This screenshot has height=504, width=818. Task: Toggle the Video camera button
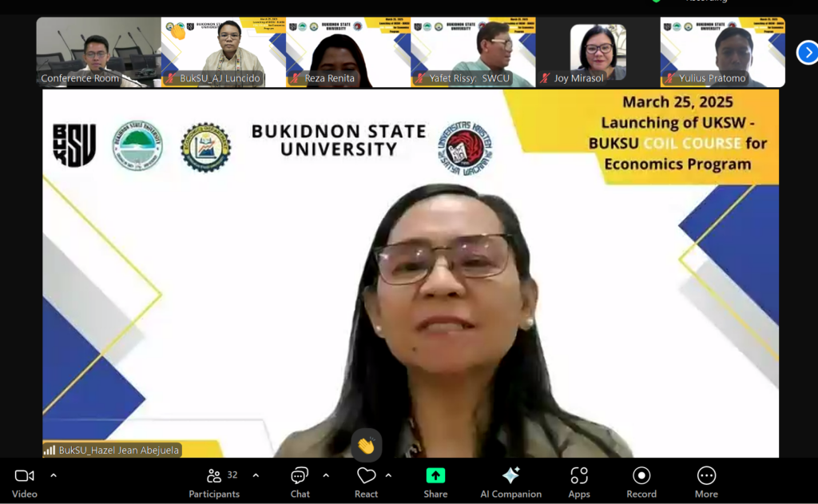click(x=25, y=482)
